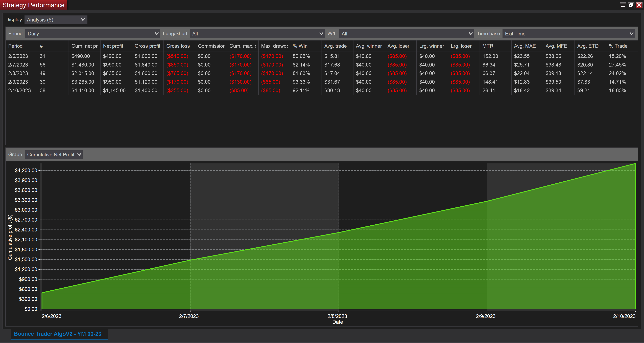The height and width of the screenshot is (343, 644).
Task: Minimize the Strategy Performance window
Action: coord(623,5)
